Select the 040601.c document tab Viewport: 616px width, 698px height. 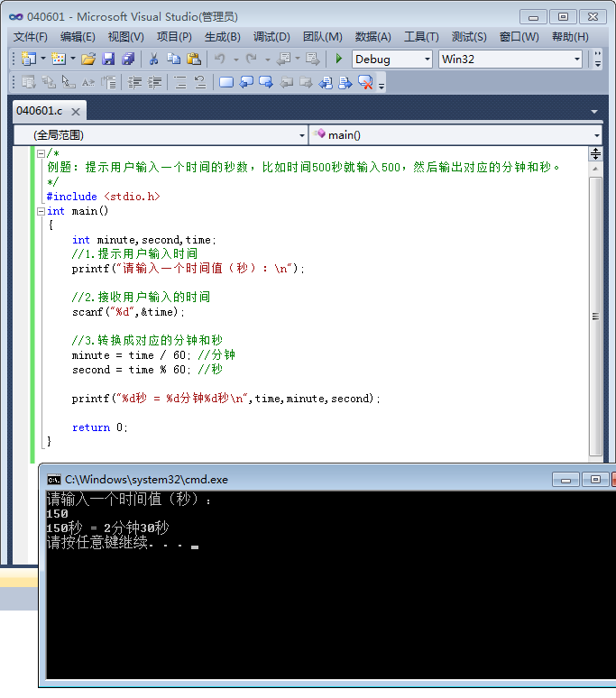tap(40, 111)
